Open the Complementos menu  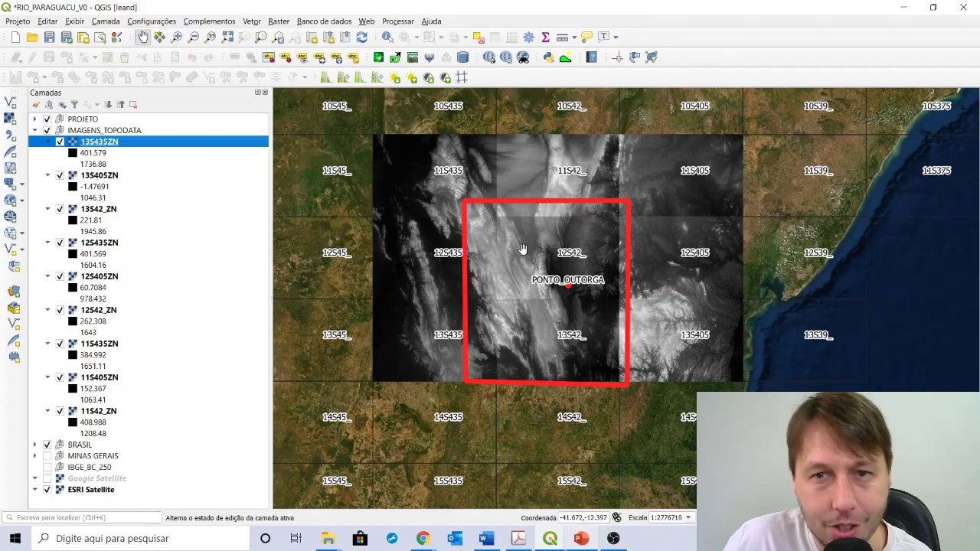[209, 21]
